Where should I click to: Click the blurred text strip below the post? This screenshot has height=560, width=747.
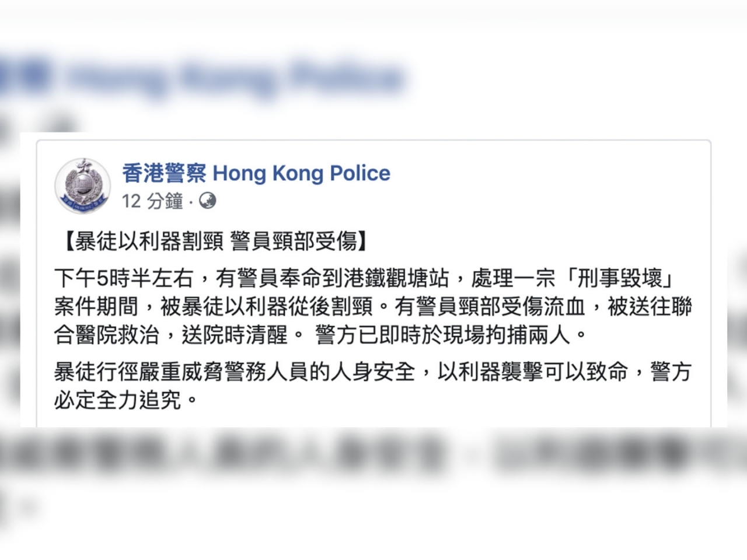click(x=373, y=452)
